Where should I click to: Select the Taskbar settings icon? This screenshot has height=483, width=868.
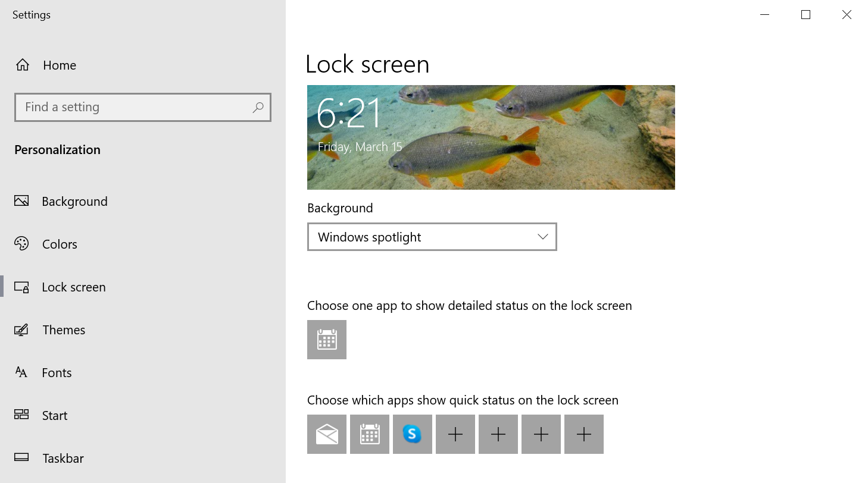pos(21,458)
